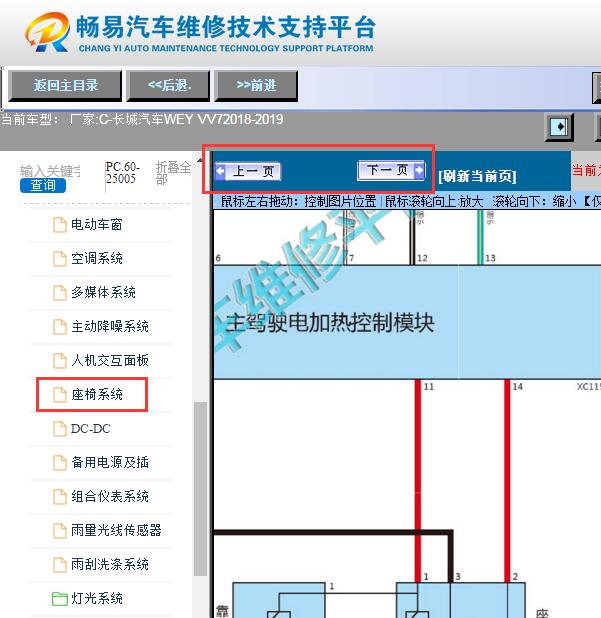Select the 人机交互面板 entry

click(x=110, y=360)
